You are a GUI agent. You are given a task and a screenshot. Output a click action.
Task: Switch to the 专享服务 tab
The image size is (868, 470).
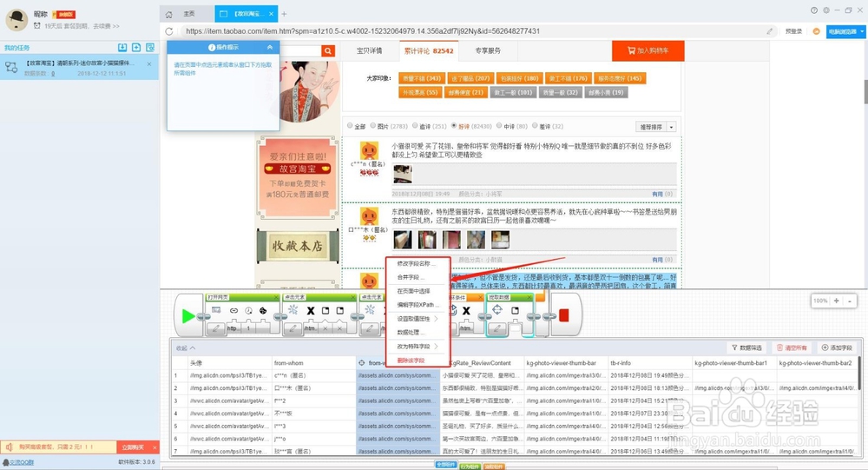tap(488, 50)
